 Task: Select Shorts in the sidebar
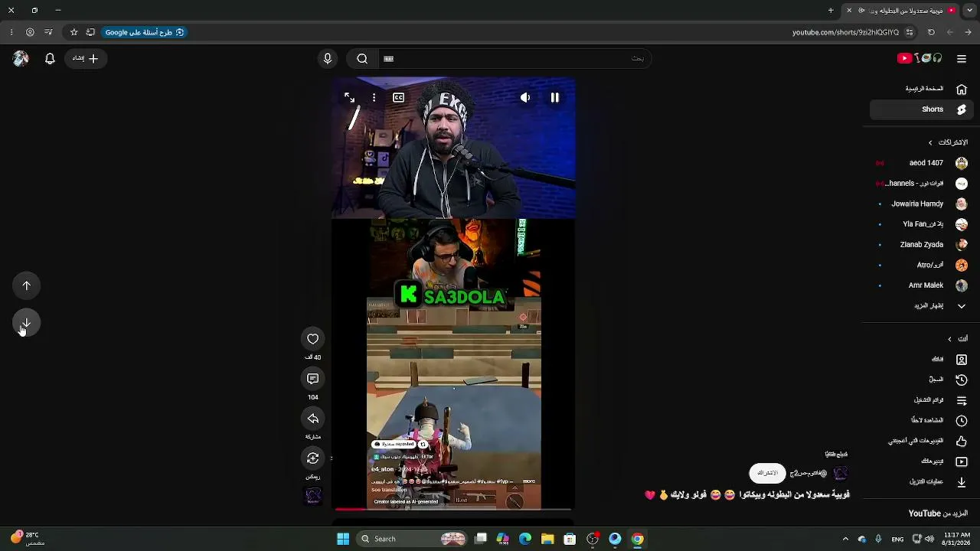click(x=922, y=109)
